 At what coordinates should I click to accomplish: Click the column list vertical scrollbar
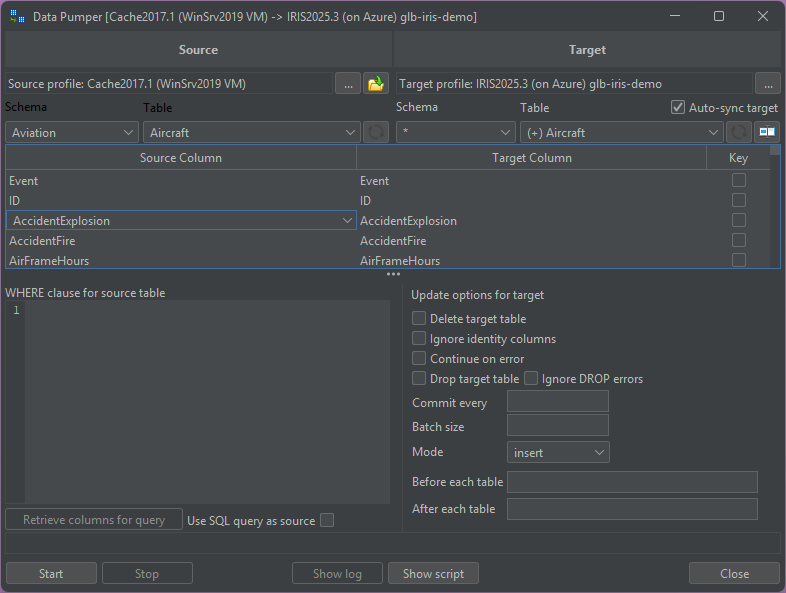775,207
